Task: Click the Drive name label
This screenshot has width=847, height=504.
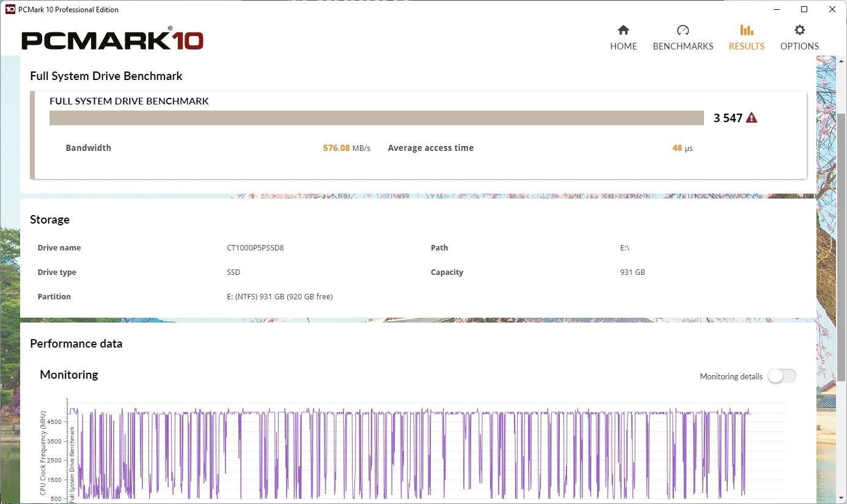Action: (59, 247)
